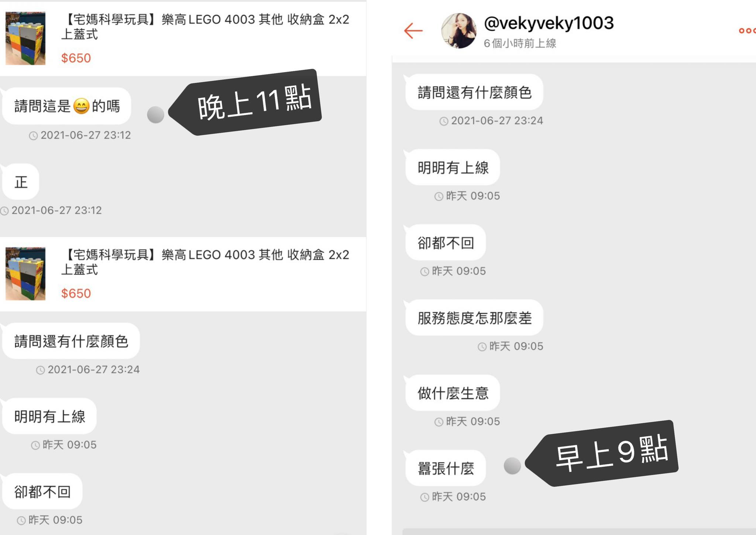Screen dimensions: 756x535
Task: Open the @vekyveky1003 profile avatar
Action: point(459,31)
